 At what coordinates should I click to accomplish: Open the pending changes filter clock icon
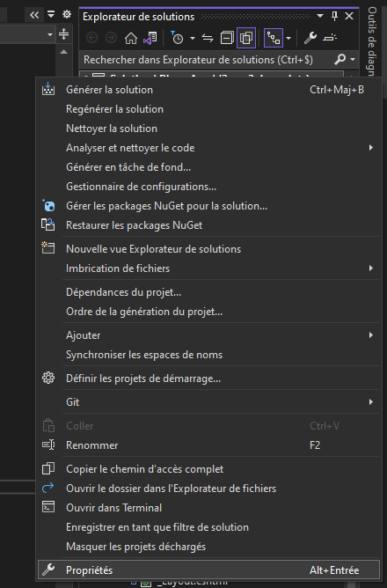(x=177, y=38)
